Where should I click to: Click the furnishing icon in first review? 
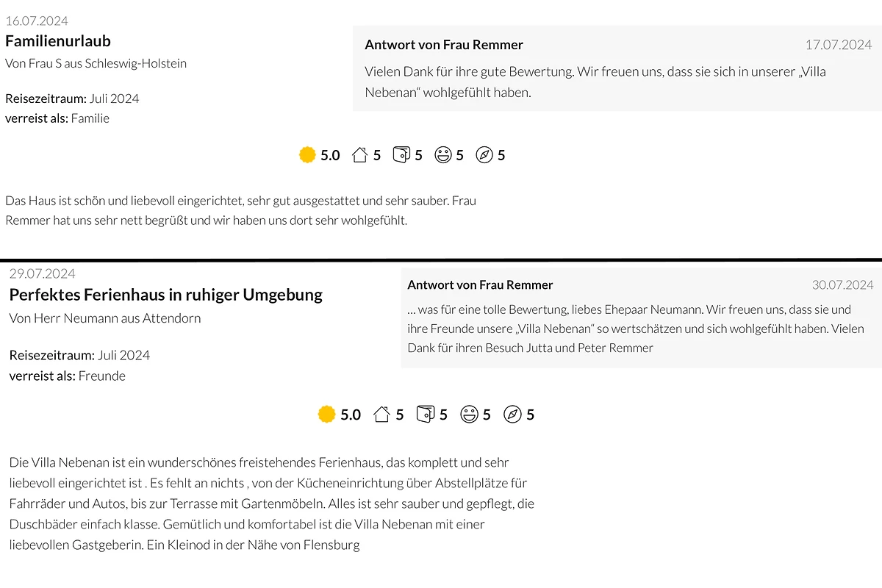coord(401,155)
